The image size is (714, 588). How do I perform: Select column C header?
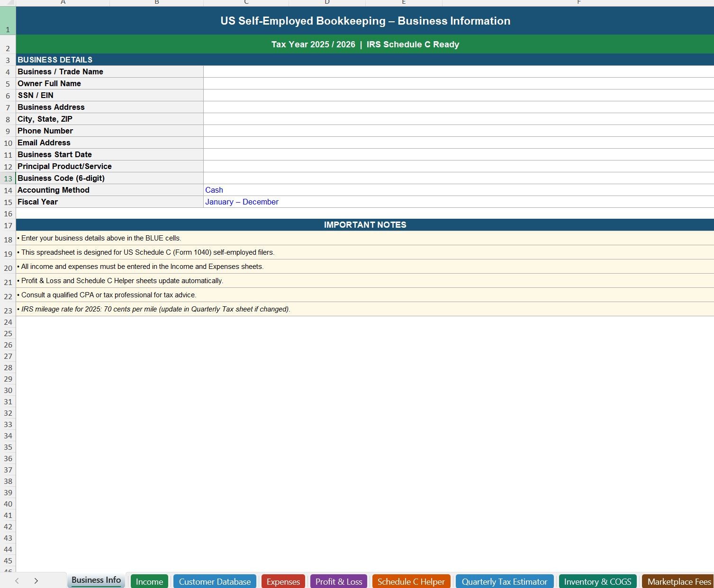click(246, 3)
